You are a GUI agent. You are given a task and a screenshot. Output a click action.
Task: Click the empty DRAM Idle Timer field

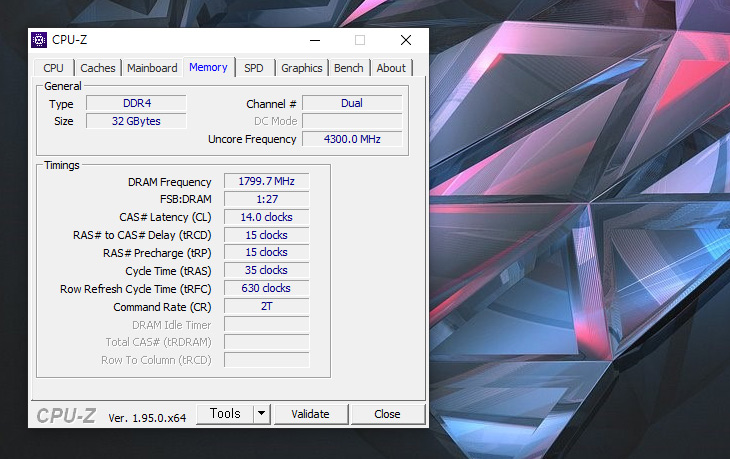(x=266, y=324)
